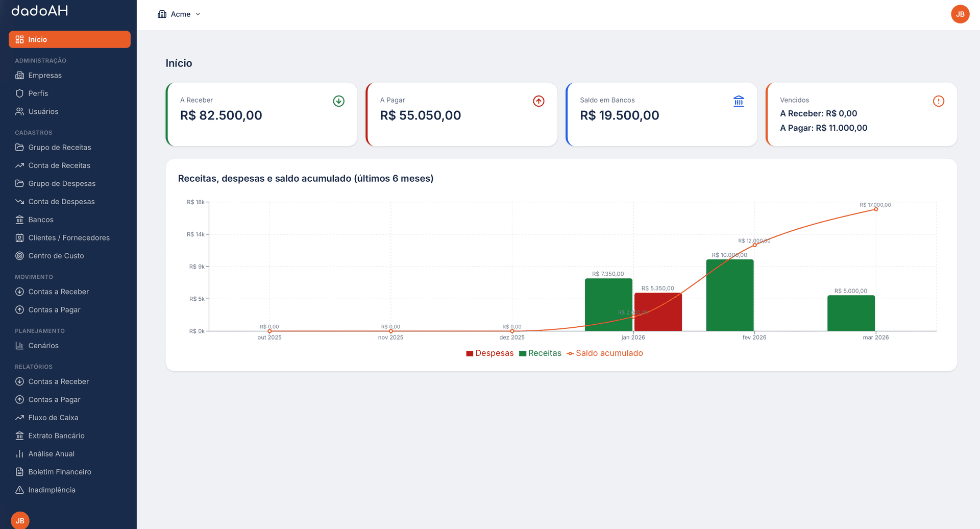Open Fluxo de Caixa report

pos(53,418)
